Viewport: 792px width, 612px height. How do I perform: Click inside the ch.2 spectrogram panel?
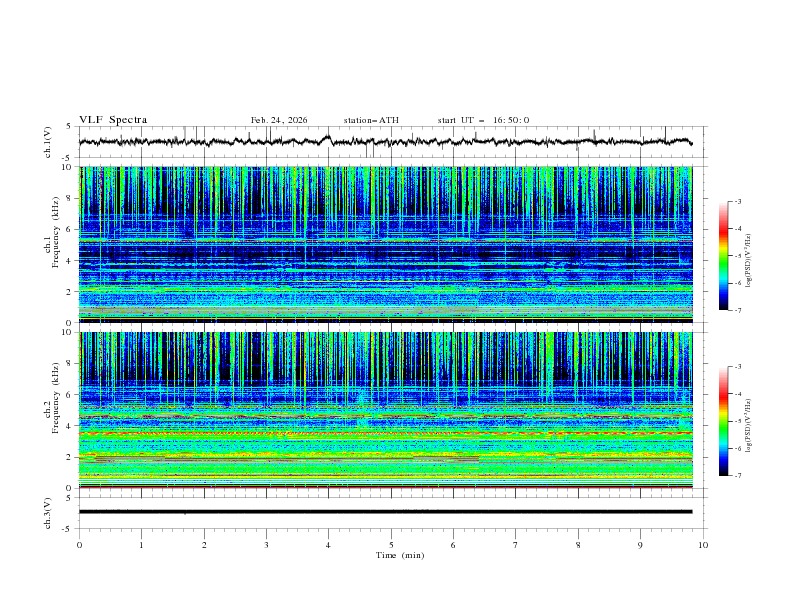[390, 409]
